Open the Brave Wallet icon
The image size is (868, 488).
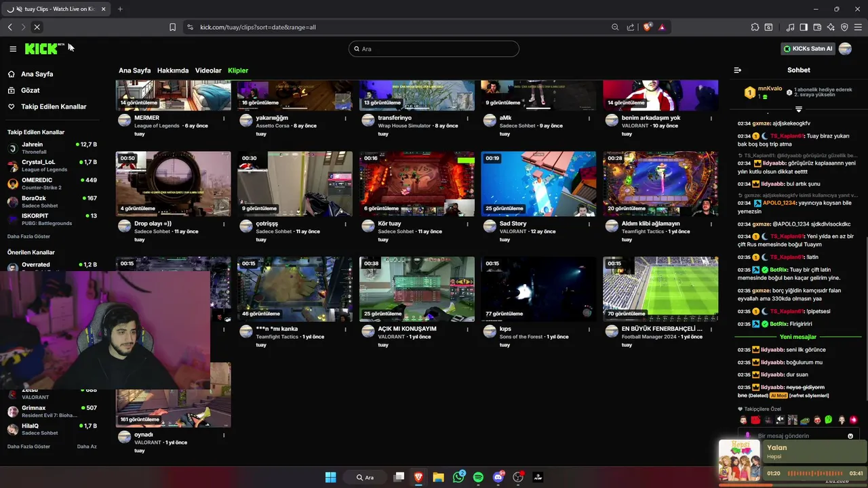point(817,27)
